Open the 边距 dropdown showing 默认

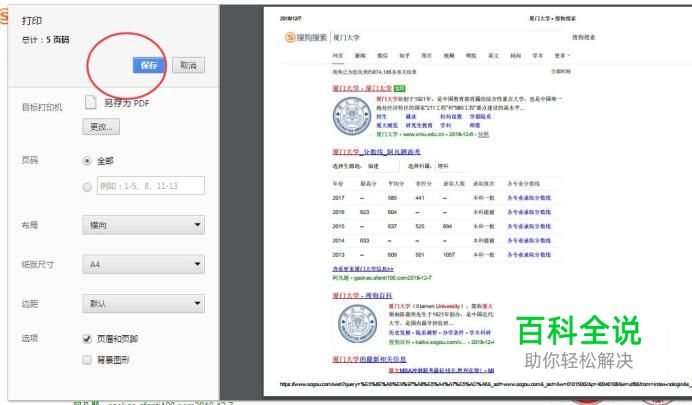143,304
